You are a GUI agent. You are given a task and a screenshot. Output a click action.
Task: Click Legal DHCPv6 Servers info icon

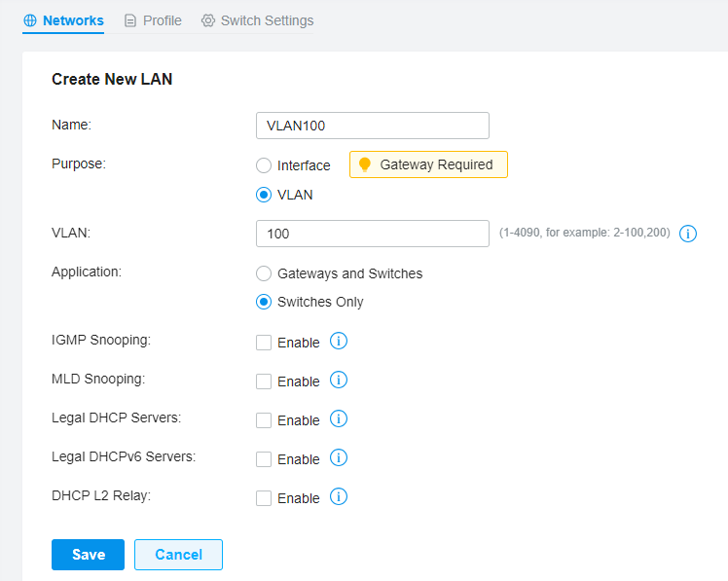[339, 458]
